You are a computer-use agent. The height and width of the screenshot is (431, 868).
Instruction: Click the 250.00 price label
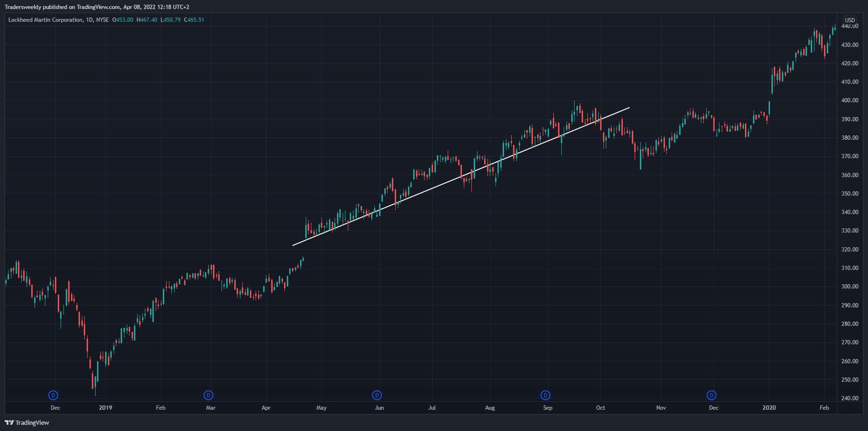(850, 380)
